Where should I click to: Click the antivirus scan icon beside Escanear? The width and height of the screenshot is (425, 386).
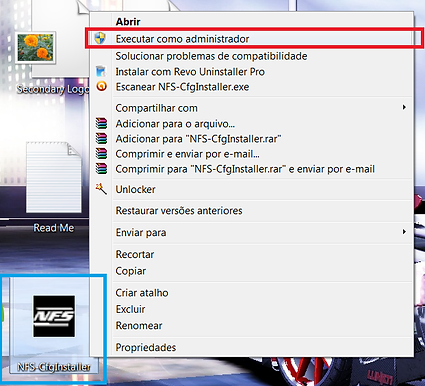click(x=101, y=87)
